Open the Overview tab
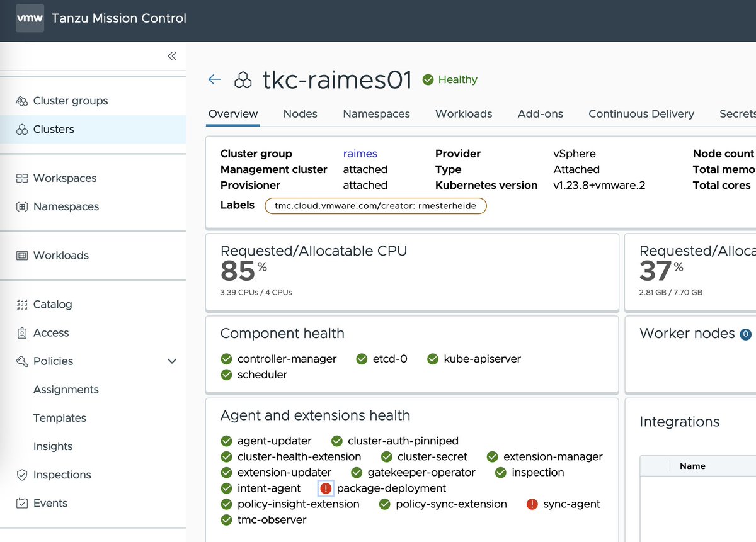The height and width of the screenshot is (542, 756). (233, 114)
